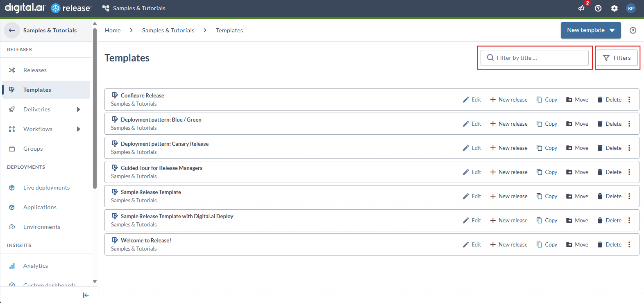Edit the Configure Release template

[472, 99]
